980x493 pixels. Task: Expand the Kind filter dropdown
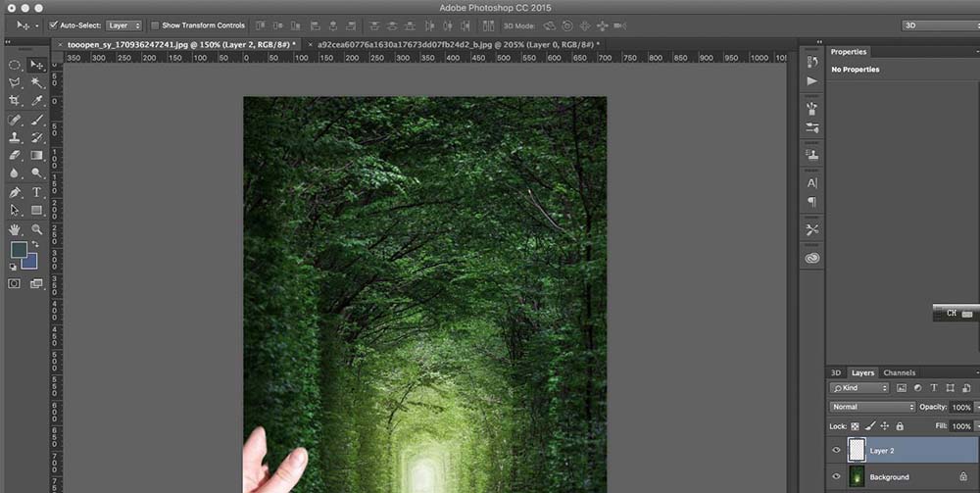pos(858,388)
